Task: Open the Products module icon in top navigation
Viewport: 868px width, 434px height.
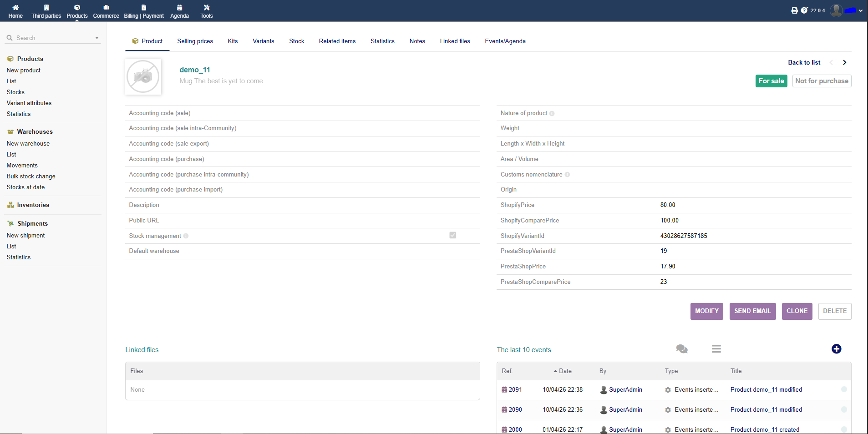Action: 77,10
